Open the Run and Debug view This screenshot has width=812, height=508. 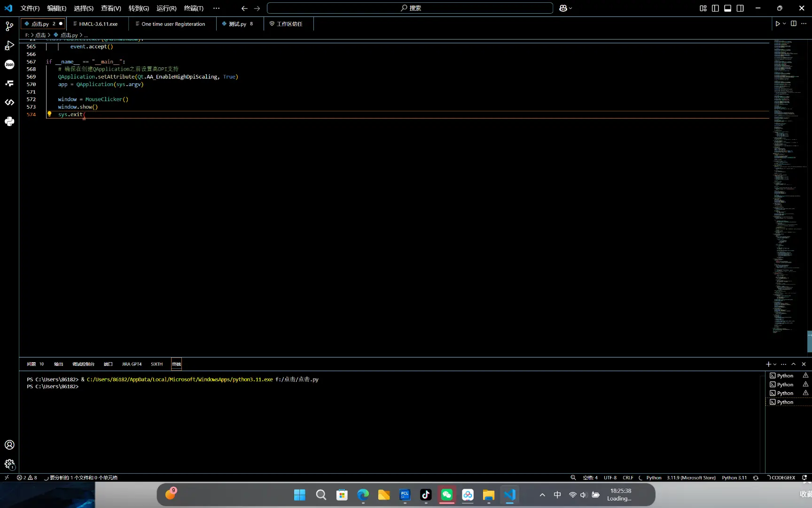9,46
